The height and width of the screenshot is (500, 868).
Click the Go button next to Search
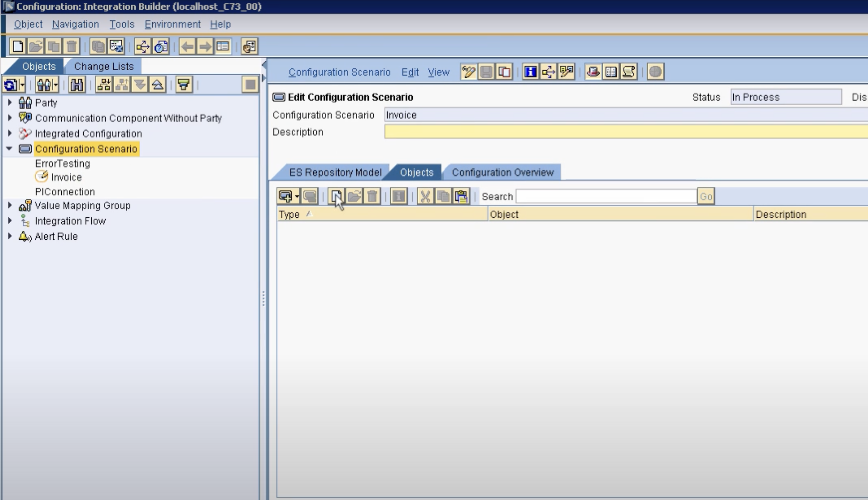(x=706, y=196)
